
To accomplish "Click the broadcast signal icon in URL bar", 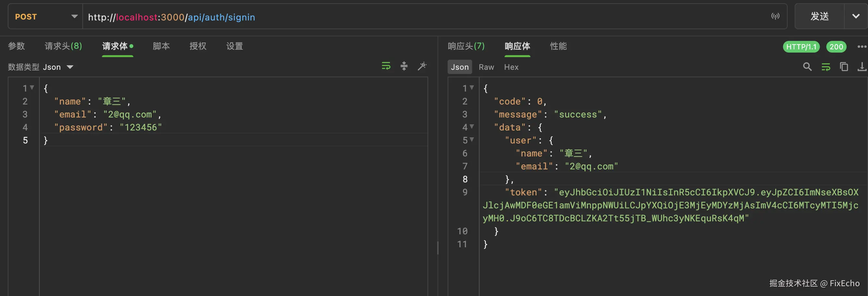I will click(x=775, y=16).
